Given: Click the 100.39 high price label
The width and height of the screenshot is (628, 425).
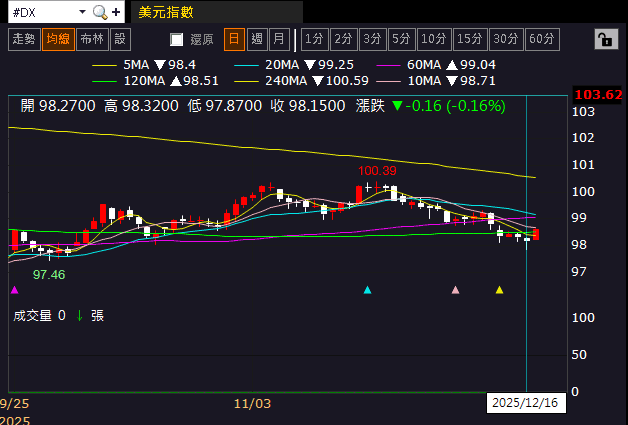Looking at the screenshot, I should (377, 171).
